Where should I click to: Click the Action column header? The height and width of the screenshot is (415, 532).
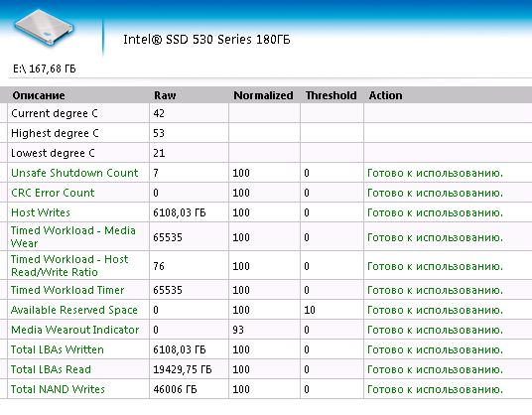tap(385, 95)
